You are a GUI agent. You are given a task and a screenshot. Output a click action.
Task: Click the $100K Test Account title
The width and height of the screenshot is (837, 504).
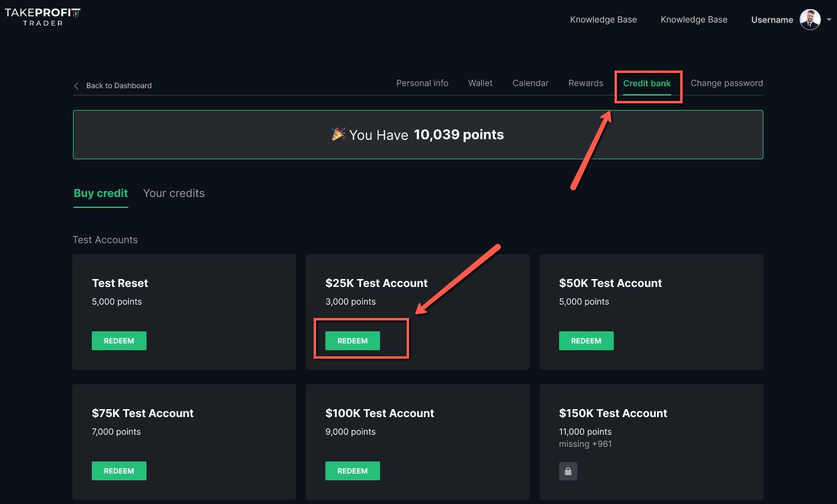380,413
